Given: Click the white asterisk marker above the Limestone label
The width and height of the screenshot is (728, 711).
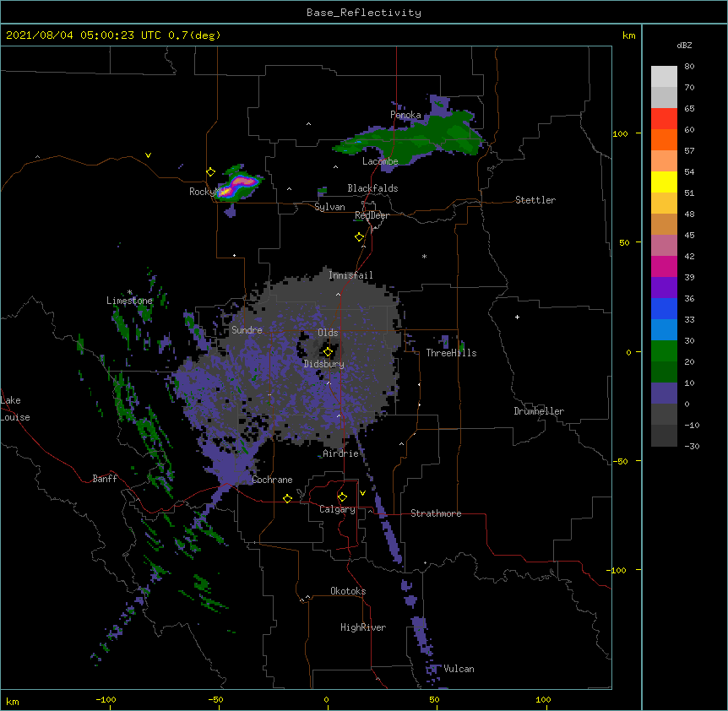Looking at the screenshot, I should (x=129, y=292).
